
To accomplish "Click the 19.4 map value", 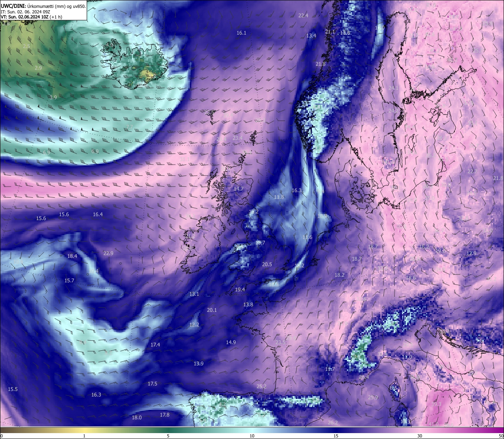I will [240, 289].
